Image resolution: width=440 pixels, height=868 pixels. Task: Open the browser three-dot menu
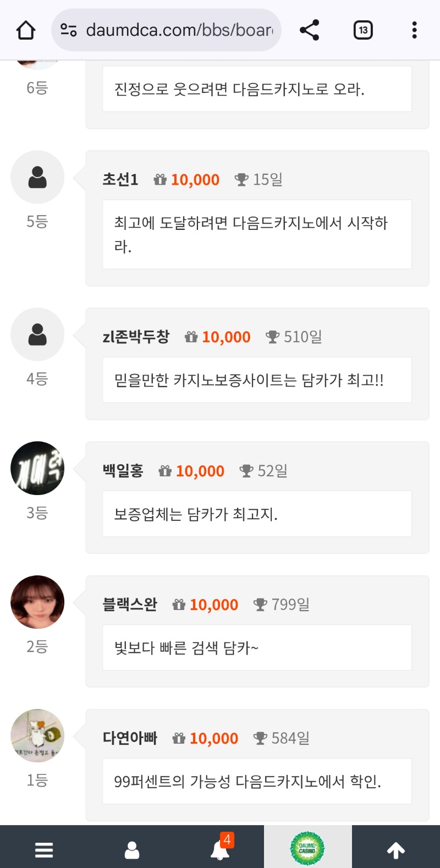414,30
